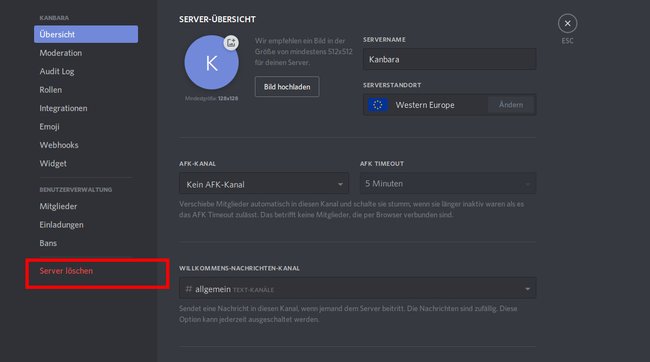
Task: Click the Kanbara server avatar circle
Action: point(211,62)
